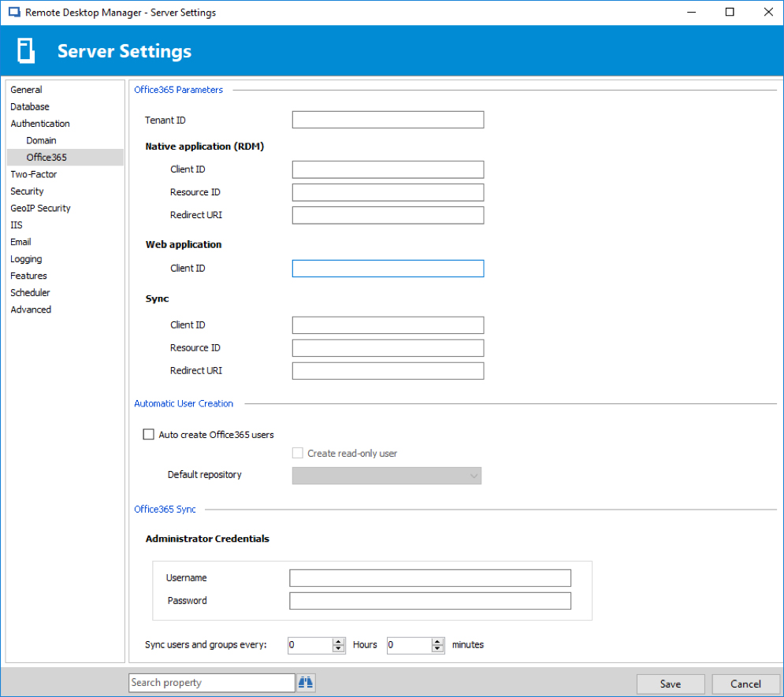
Task: Decrease the sync minutes spinner value
Action: coord(438,649)
